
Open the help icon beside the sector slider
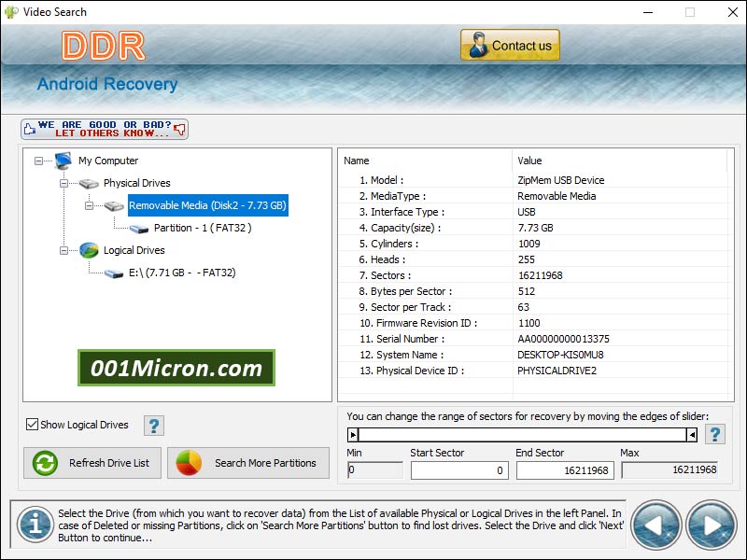tap(714, 434)
